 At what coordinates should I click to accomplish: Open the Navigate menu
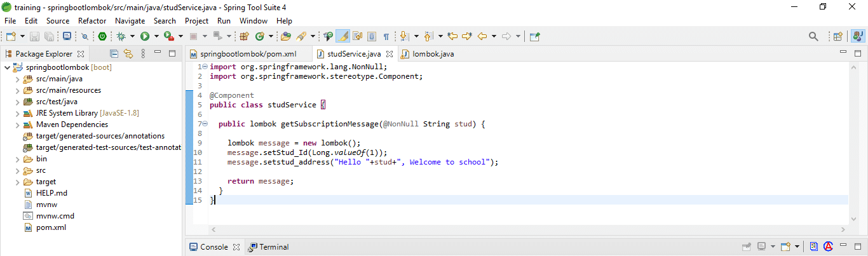pos(130,21)
